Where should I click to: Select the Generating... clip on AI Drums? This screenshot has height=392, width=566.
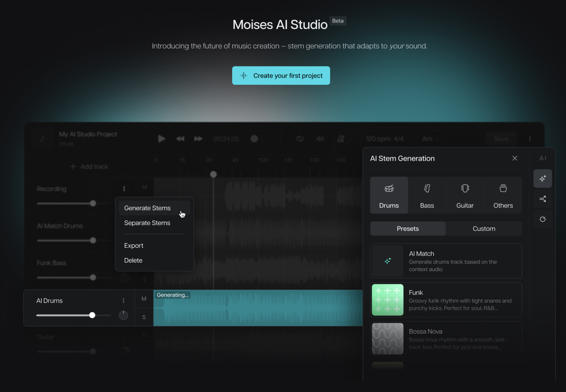pos(258,308)
